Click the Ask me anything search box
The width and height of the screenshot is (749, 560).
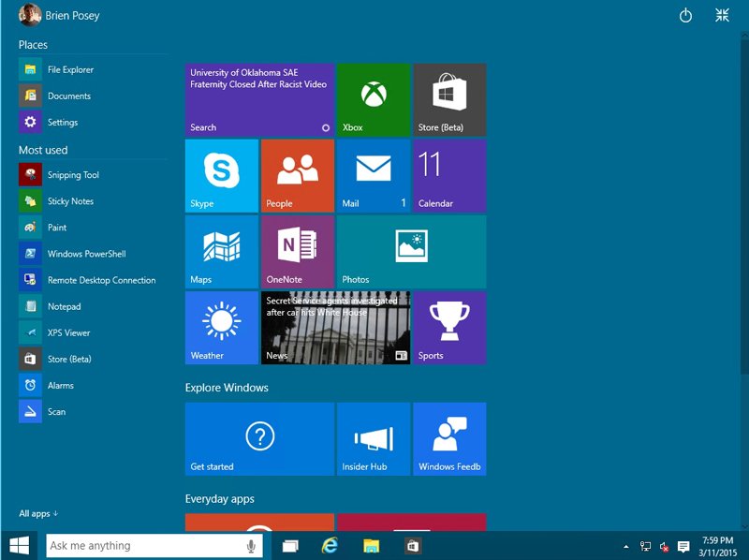(154, 546)
